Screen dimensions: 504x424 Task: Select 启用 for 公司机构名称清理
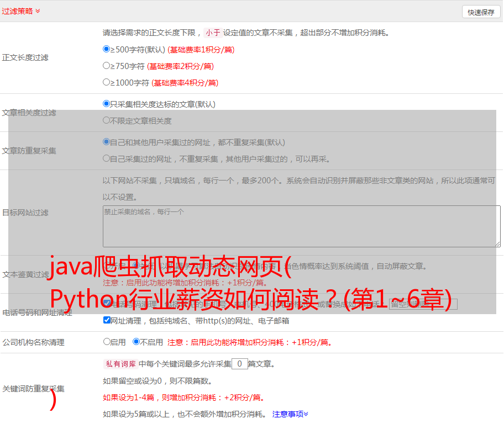[x=107, y=342]
